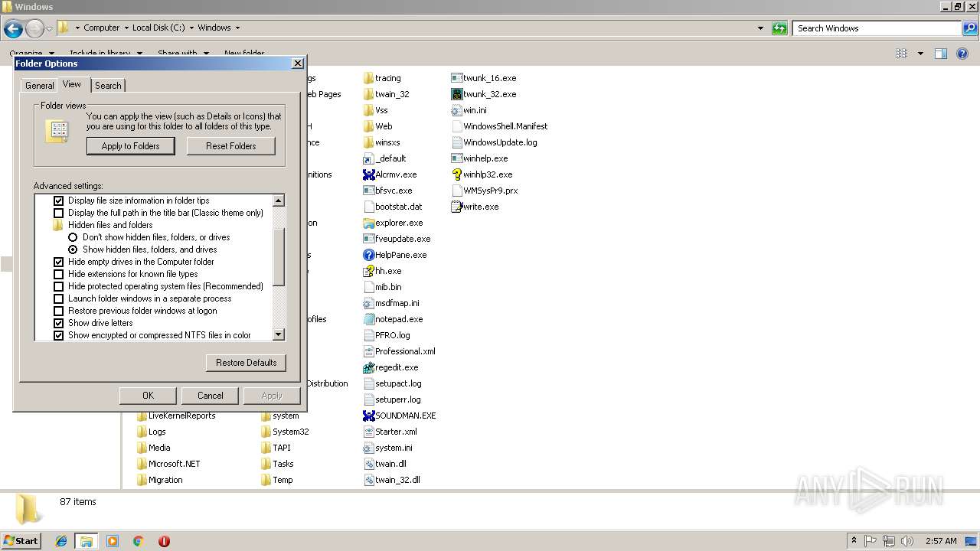
Task: Select the hh.exe help icon
Action: point(368,271)
